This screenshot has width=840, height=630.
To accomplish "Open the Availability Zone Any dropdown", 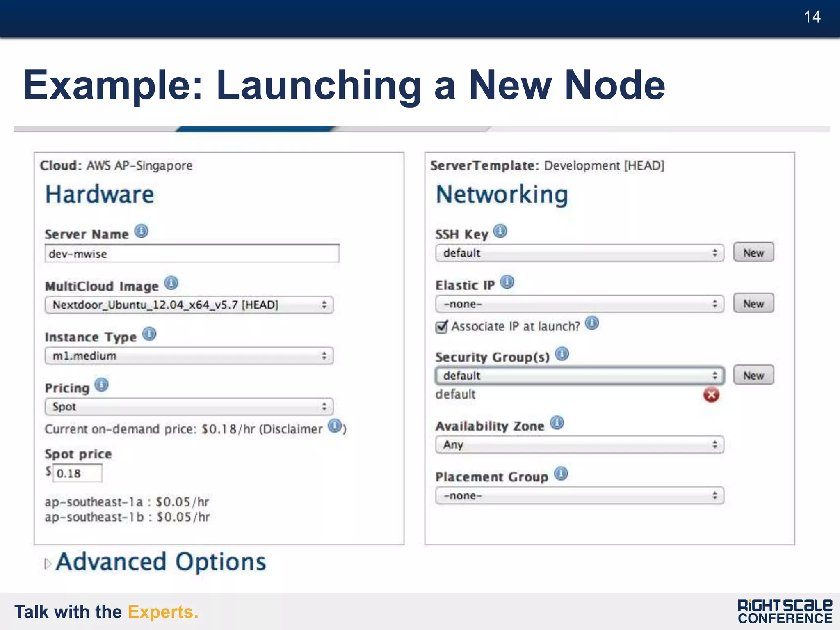I will [580, 445].
